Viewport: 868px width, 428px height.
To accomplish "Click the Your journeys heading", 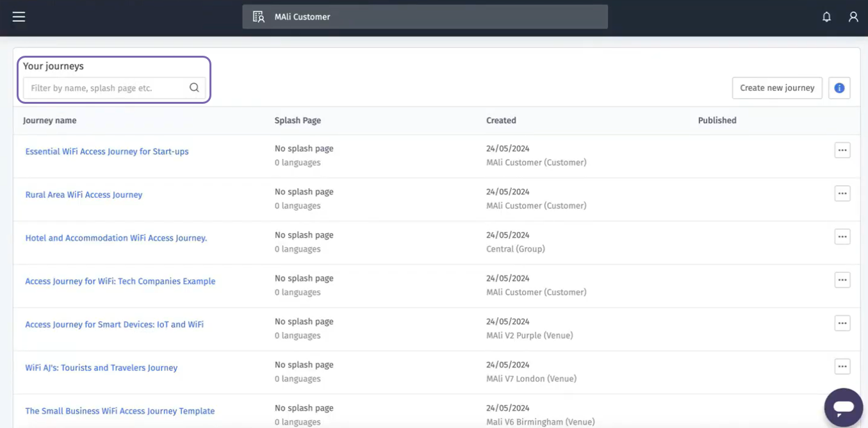I will click(53, 66).
